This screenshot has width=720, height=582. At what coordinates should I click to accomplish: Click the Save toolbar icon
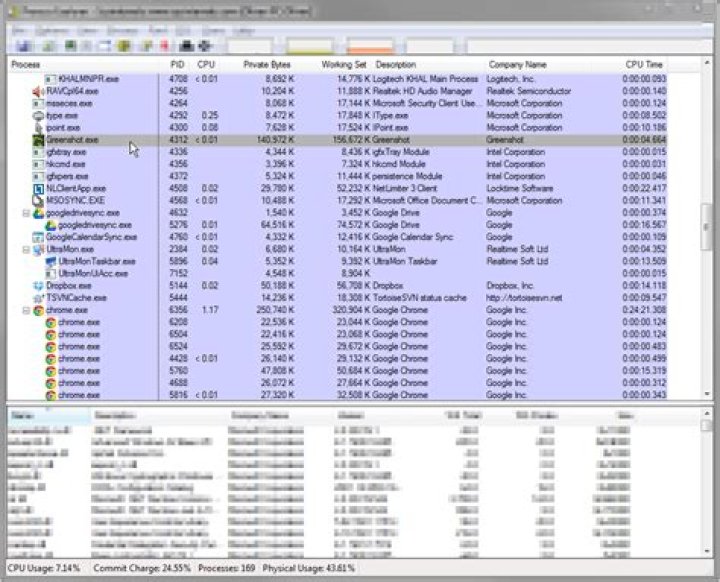pos(23,46)
